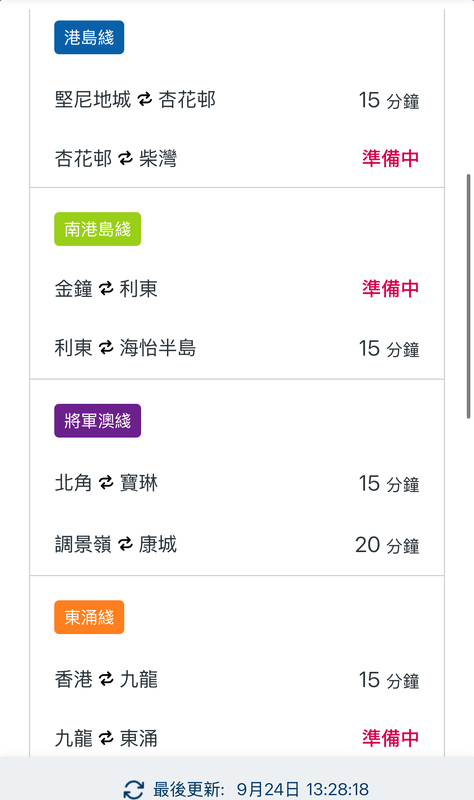Click the 準備中 status for 杏花邨 to 柴灣
Image resolution: width=474 pixels, height=800 pixels.
[x=390, y=158]
